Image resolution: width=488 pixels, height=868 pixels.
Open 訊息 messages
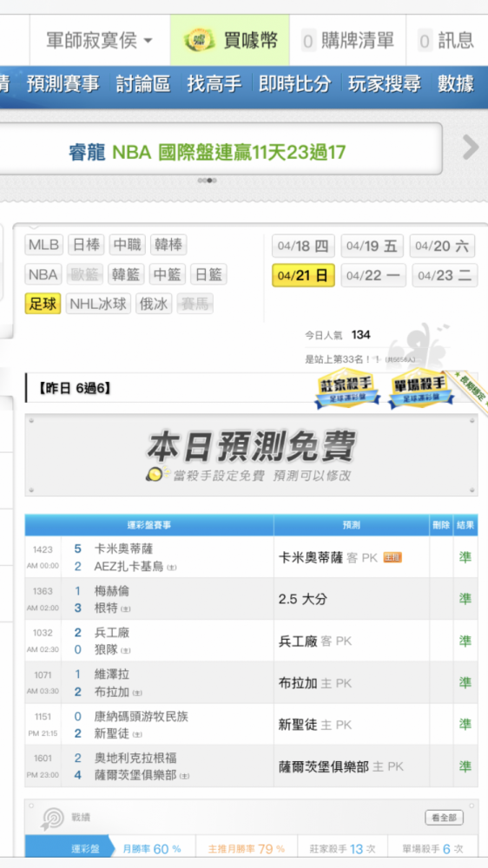click(x=446, y=41)
